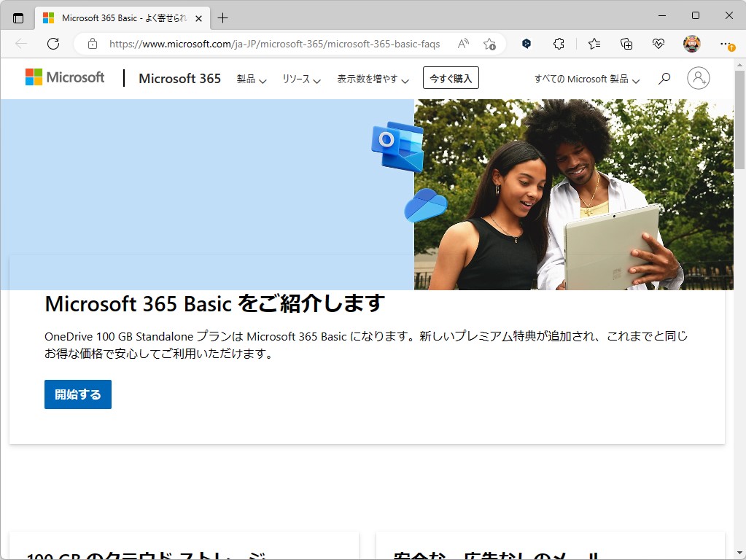Add this page to favorites via address bar star
The width and height of the screenshot is (746, 560).
[490, 44]
